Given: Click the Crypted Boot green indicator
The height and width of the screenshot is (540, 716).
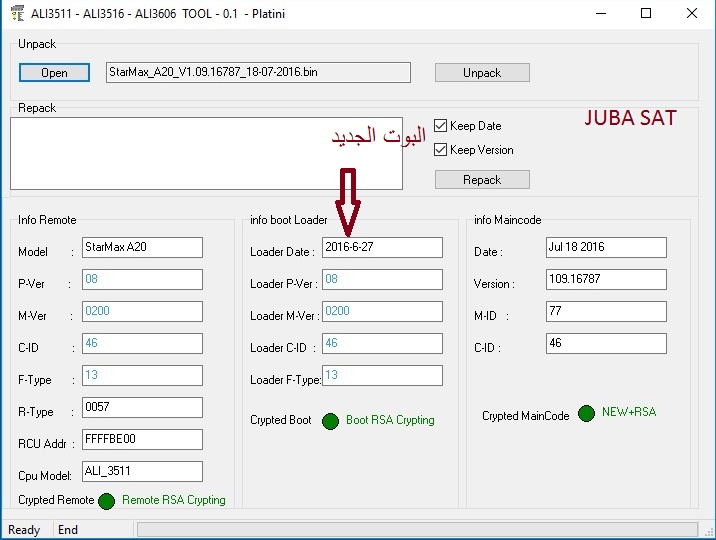Looking at the screenshot, I should [x=330, y=421].
